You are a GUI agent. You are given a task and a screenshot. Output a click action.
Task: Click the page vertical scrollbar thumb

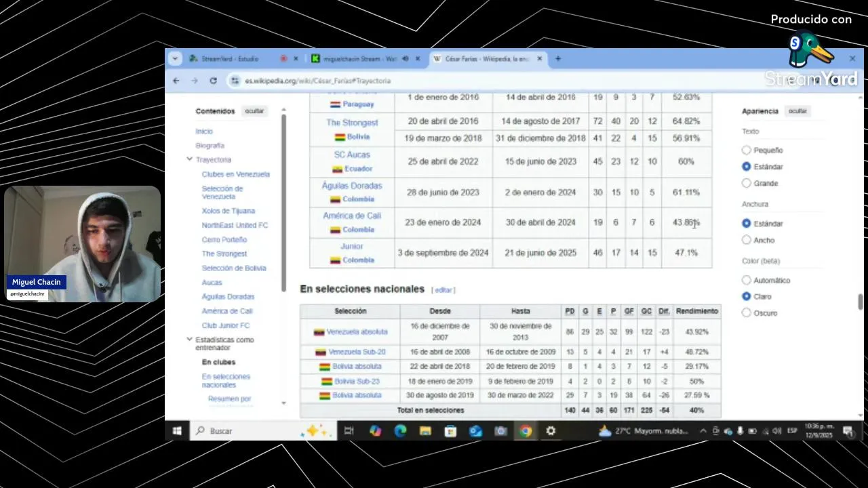(x=861, y=302)
